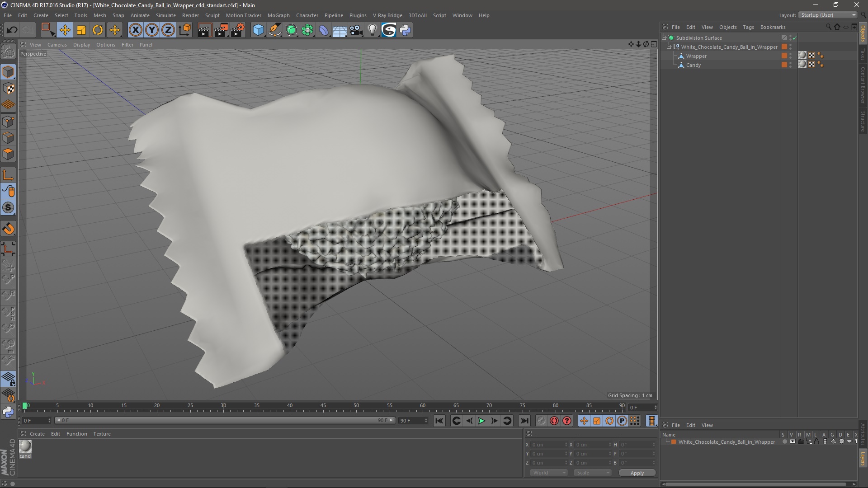Click the Apply button in coordinates
The width and height of the screenshot is (868, 488).
click(x=637, y=473)
